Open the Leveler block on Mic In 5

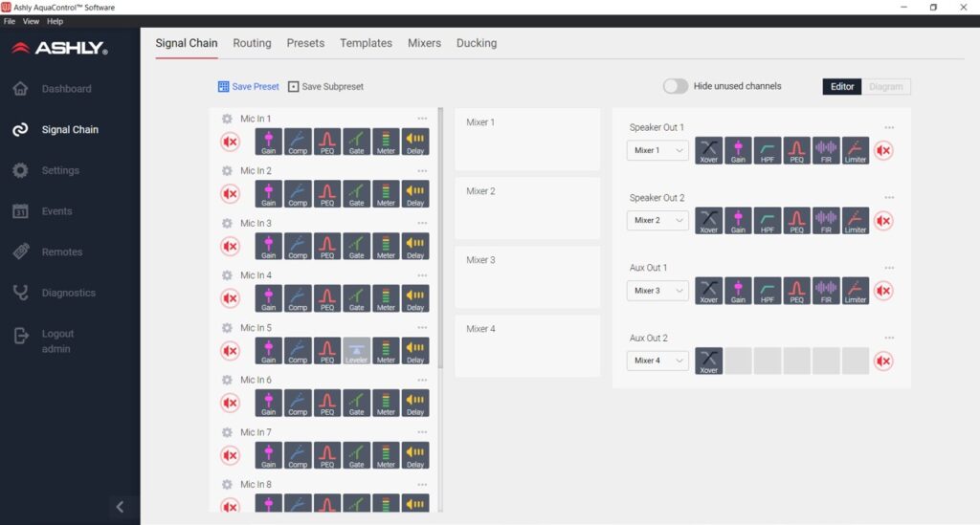(357, 351)
